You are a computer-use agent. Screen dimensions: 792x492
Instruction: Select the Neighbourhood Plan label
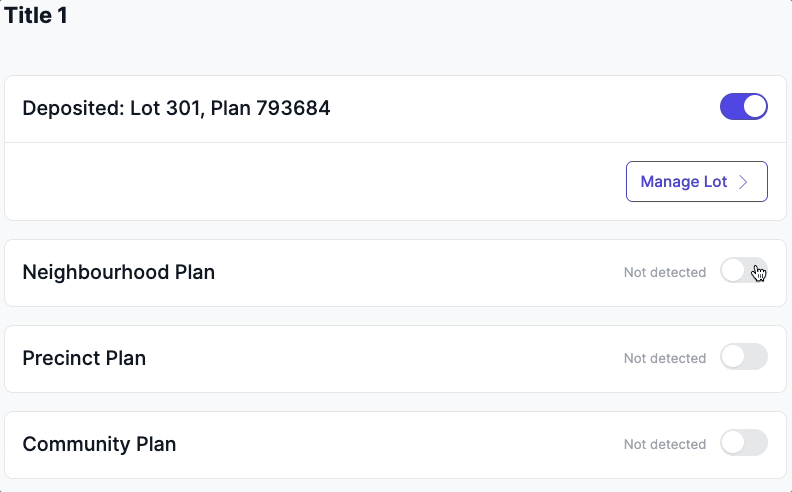(118, 272)
